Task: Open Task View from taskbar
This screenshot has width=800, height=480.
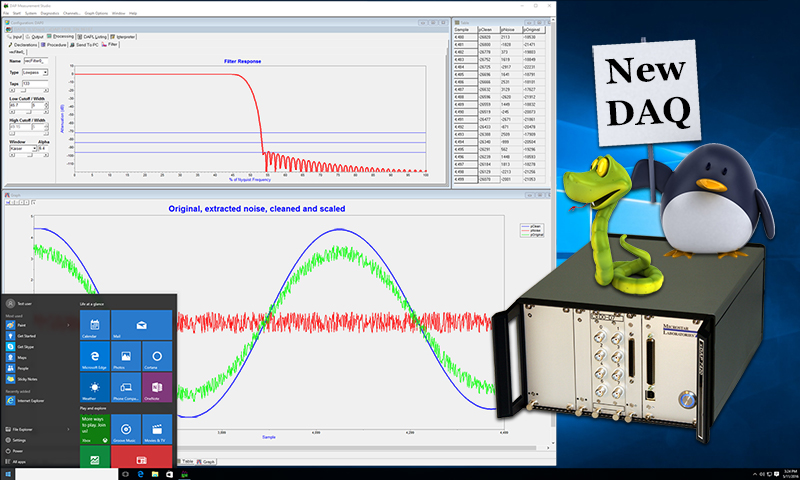Action: point(126,474)
